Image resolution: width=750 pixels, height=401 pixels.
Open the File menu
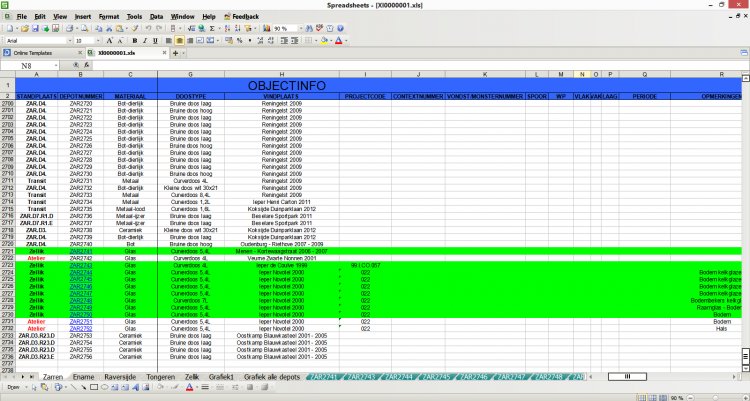click(22, 16)
